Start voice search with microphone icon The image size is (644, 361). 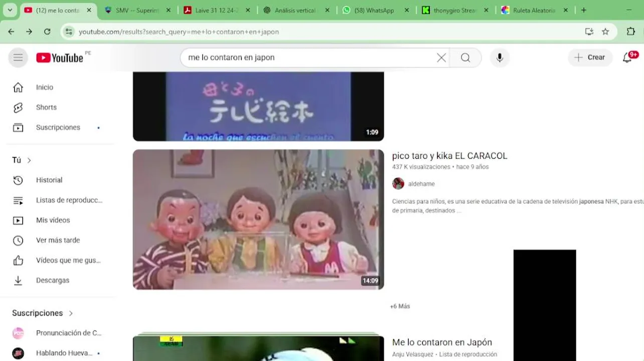[x=500, y=58]
